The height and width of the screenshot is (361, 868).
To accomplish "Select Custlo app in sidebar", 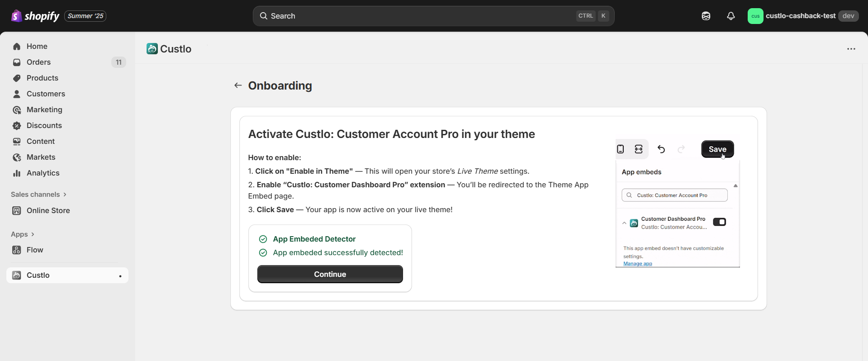I will [67, 275].
